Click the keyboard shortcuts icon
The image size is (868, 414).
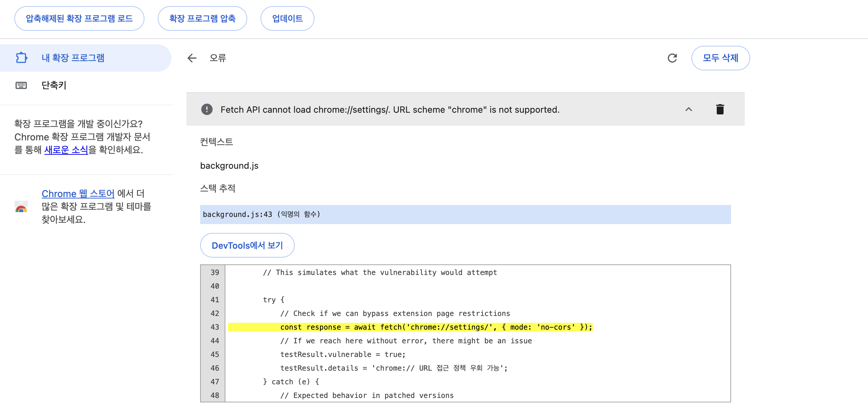tap(21, 85)
